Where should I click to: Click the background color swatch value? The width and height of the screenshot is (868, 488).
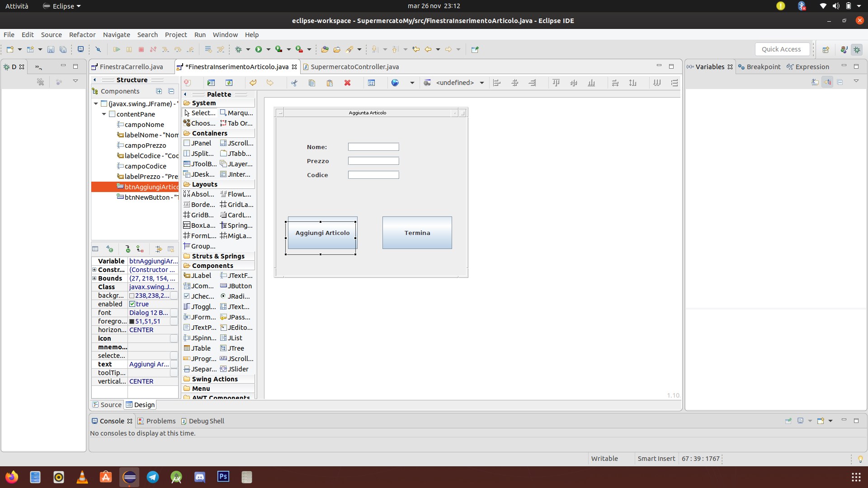(x=132, y=295)
